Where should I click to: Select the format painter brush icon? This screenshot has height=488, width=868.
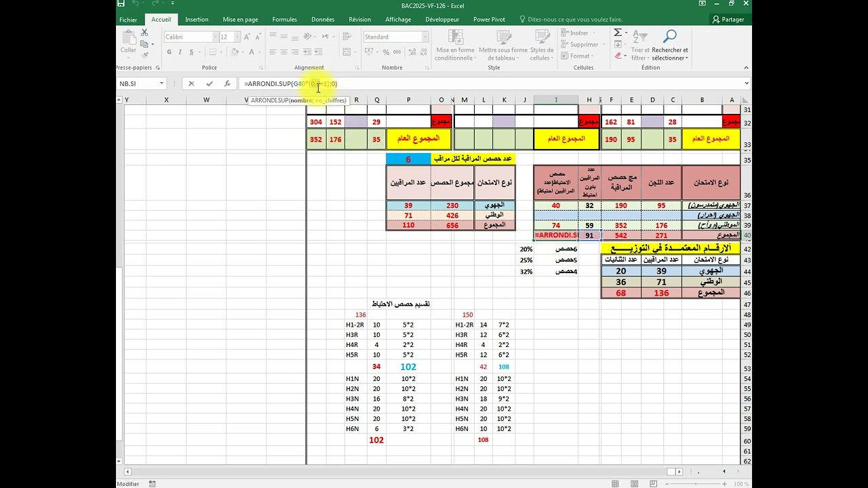pos(144,56)
